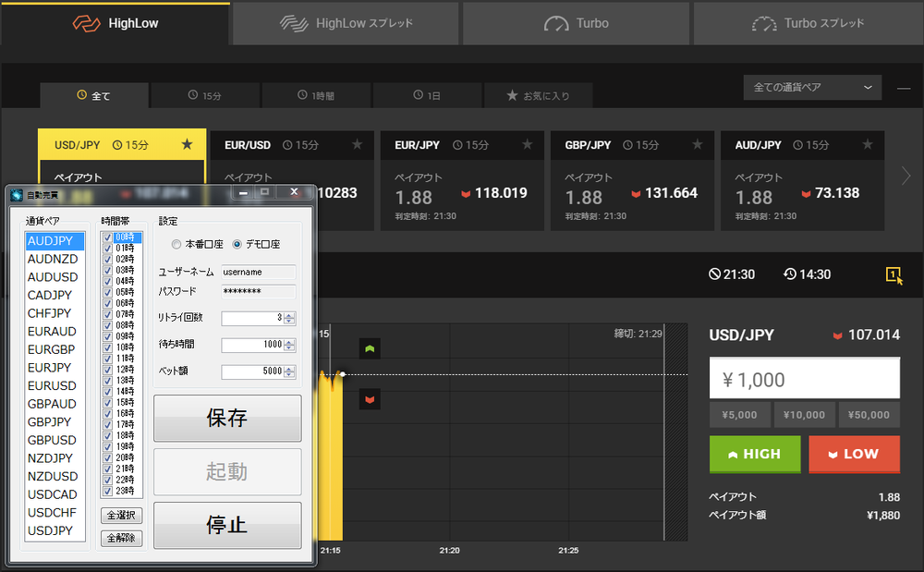This screenshot has width=924, height=572.
Task: Select the 15分 filter tab
Action: (x=205, y=95)
